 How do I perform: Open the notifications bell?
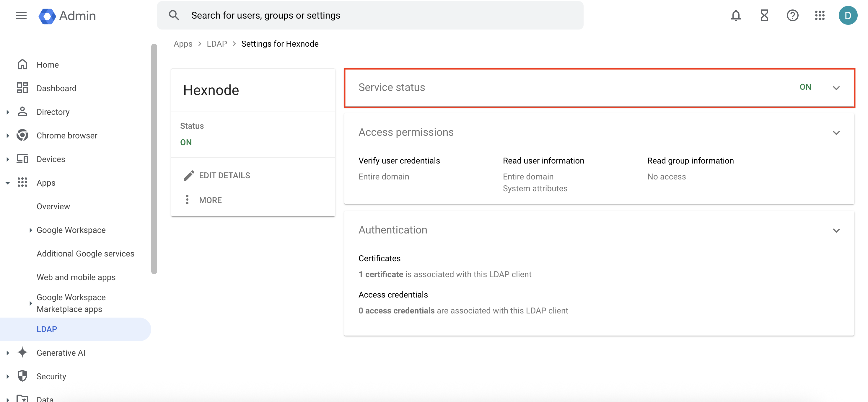pyautogui.click(x=736, y=15)
